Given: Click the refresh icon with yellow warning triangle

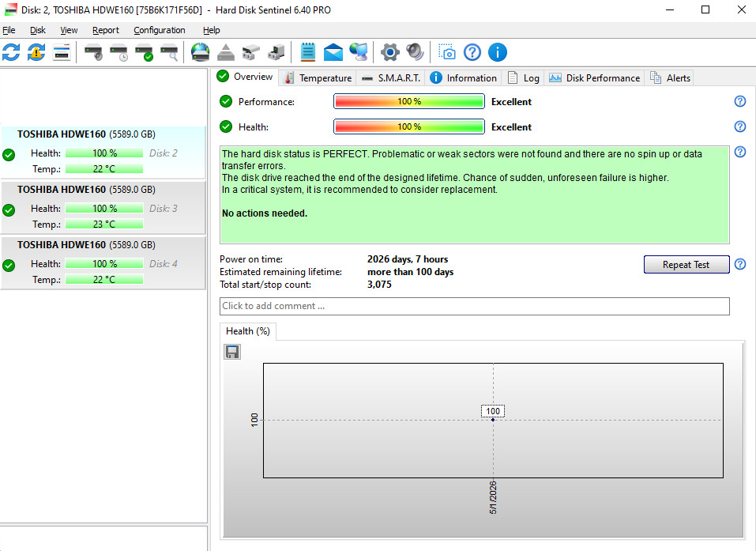Looking at the screenshot, I should pyautogui.click(x=36, y=52).
